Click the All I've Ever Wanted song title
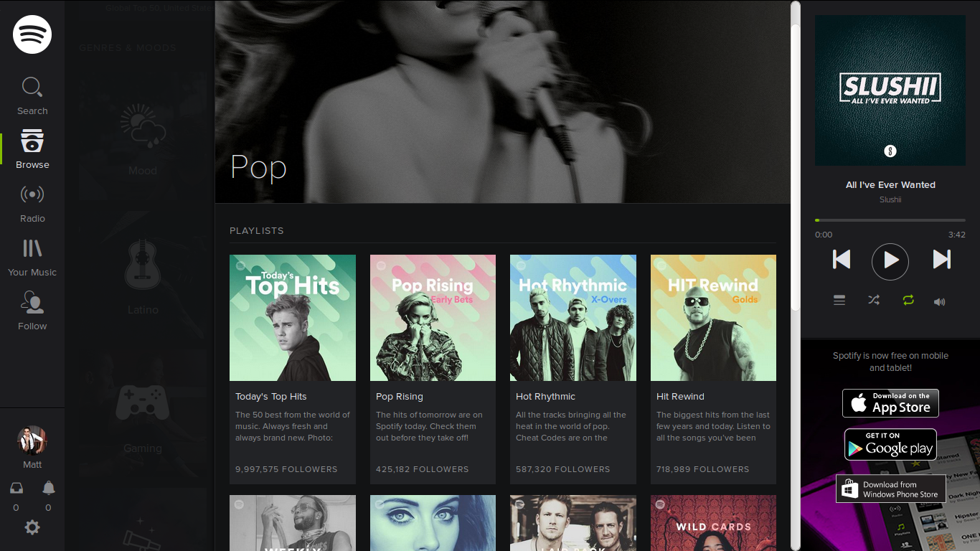The width and height of the screenshot is (980, 551). 890,184
